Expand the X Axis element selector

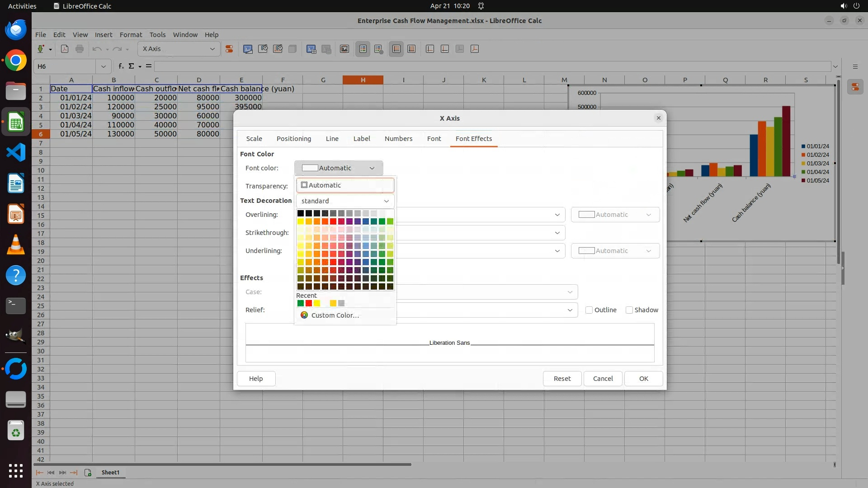click(x=212, y=49)
